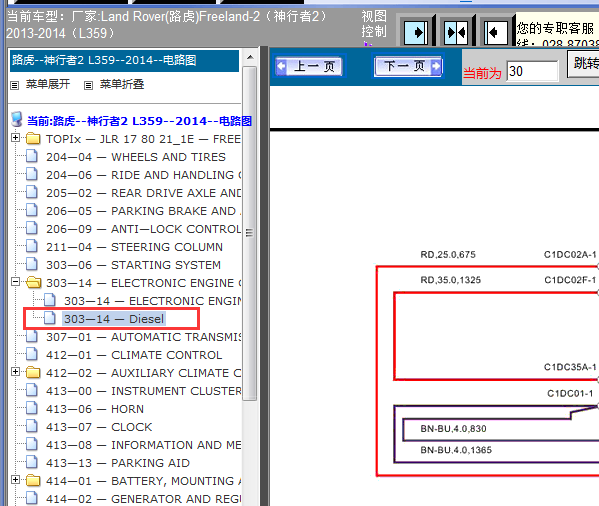
Task: Click the tree panel vertical scrollbar thumb
Action: coord(249,233)
